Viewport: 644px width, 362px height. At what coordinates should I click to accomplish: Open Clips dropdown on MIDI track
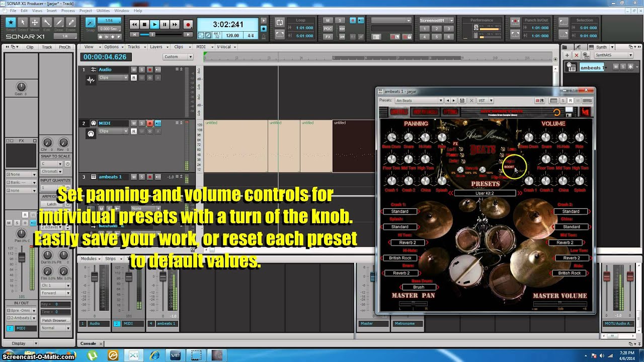point(113,132)
